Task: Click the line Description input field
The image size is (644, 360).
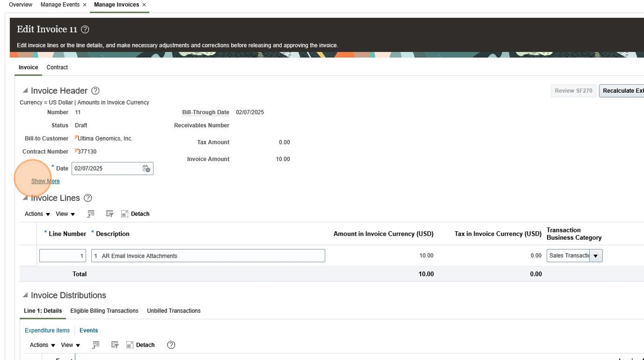Action: coord(208,256)
